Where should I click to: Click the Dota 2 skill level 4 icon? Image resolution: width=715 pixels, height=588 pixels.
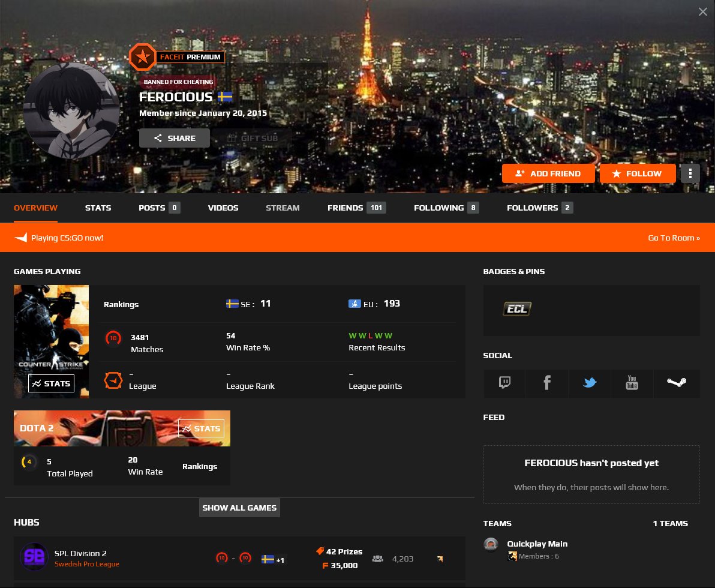(28, 461)
